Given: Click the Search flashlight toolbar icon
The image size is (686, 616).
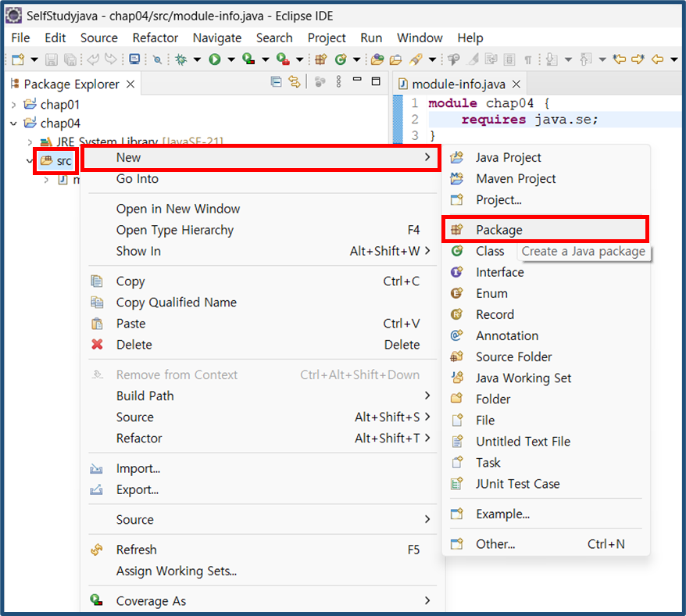Looking at the screenshot, I should (x=416, y=59).
